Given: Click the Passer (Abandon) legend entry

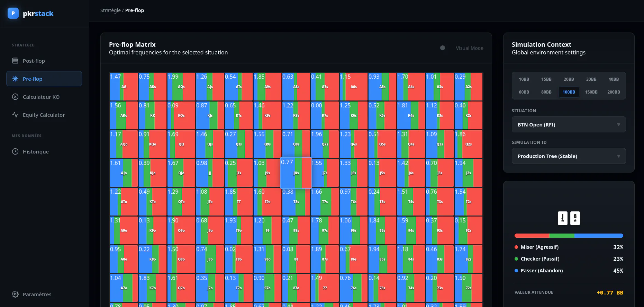Looking at the screenshot, I should coord(569,271).
